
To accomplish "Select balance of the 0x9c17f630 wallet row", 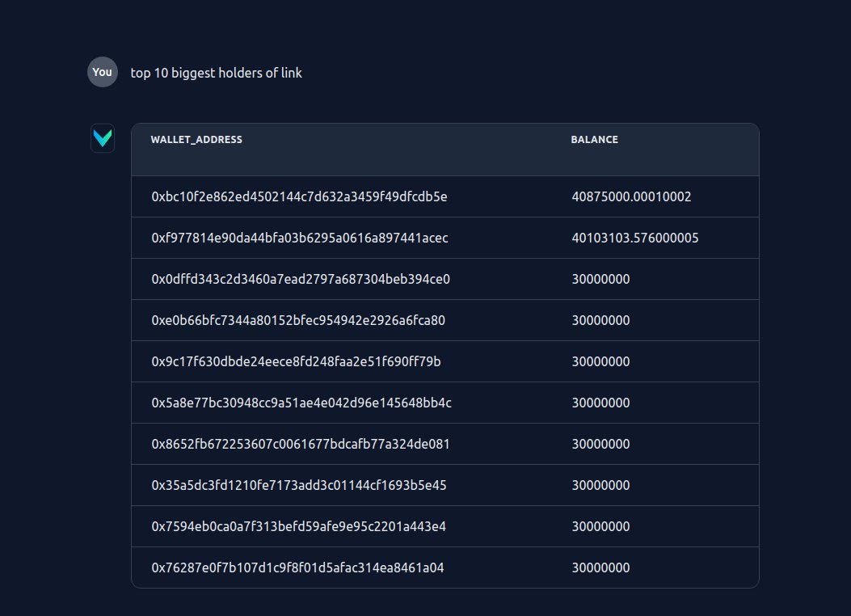I will pyautogui.click(x=600, y=361).
